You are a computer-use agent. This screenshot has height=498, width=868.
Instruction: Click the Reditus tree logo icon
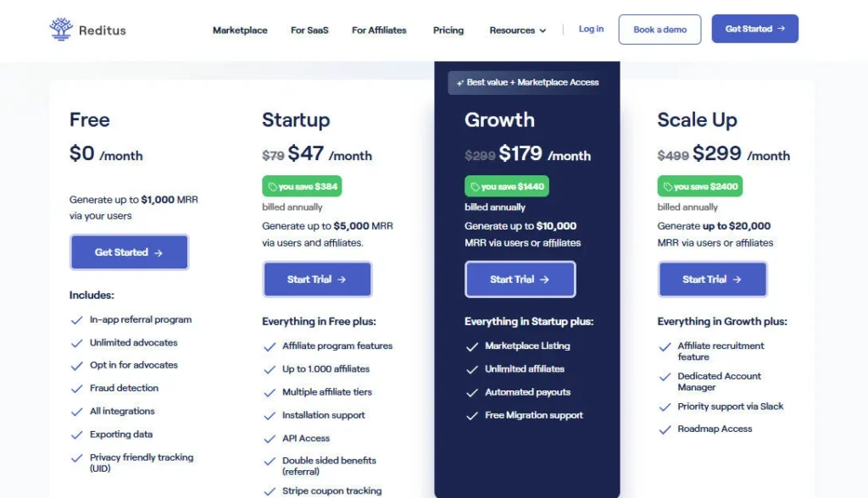(61, 30)
